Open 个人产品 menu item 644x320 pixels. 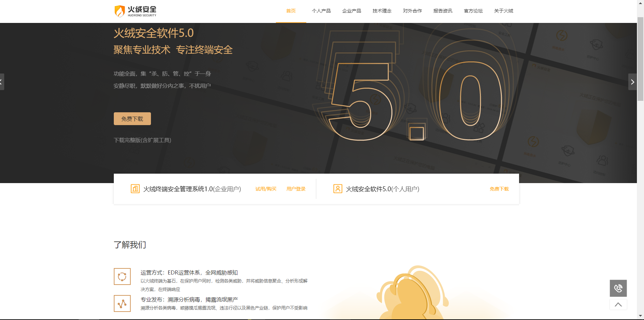coord(321,11)
